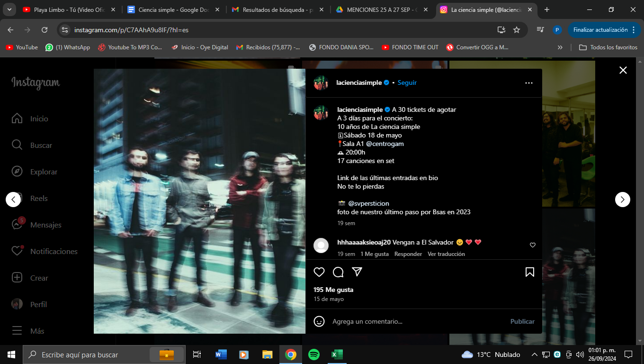Open Recibidos Gmail bookmark

(268, 47)
